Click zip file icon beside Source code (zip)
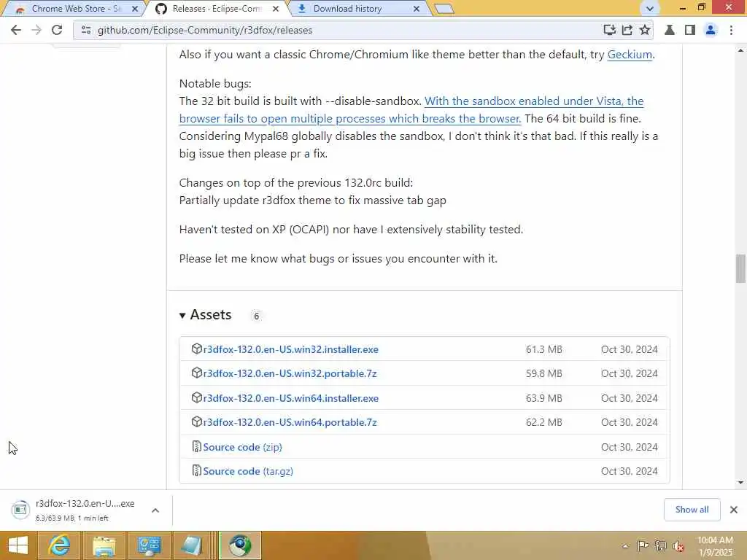Viewport: 747px width, 560px height. pos(196,446)
